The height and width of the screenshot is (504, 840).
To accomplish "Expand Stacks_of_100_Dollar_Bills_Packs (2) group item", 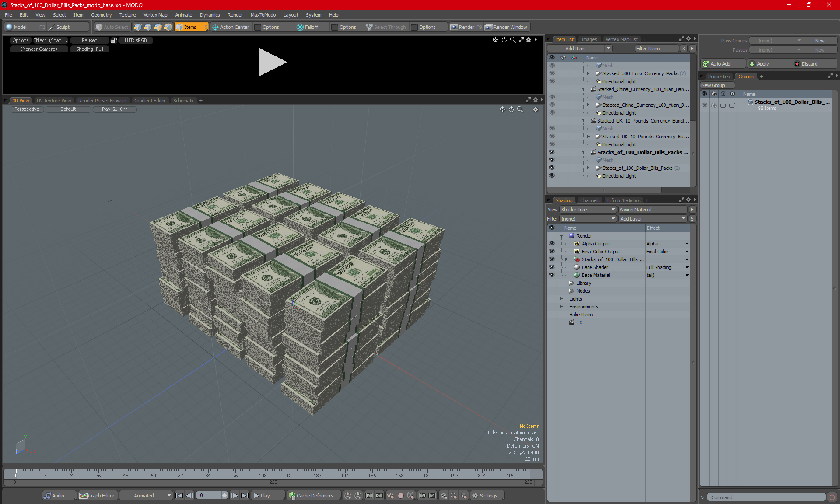I will pos(589,168).
